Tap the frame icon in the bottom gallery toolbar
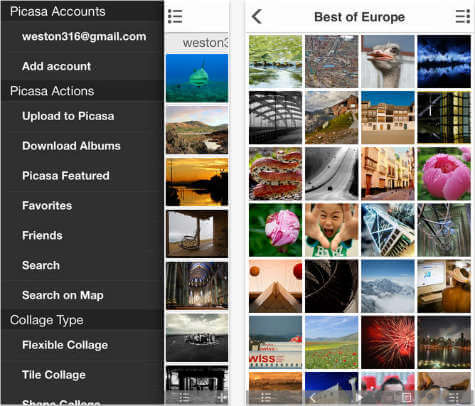 point(406,397)
